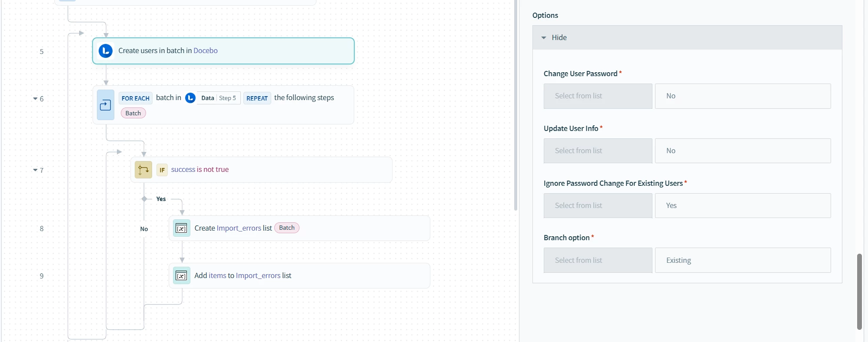Viewport: 868px width, 342px height.
Task: Click the For Each loop icon
Action: [x=106, y=105]
